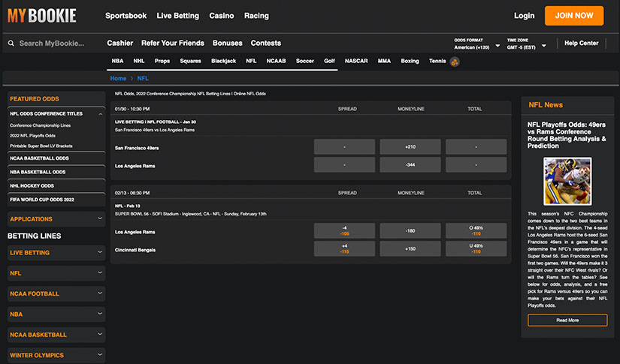Viewport: 620px width, 364px height.
Task: Expand NFL betting lines in sidebar
Action: (56, 273)
